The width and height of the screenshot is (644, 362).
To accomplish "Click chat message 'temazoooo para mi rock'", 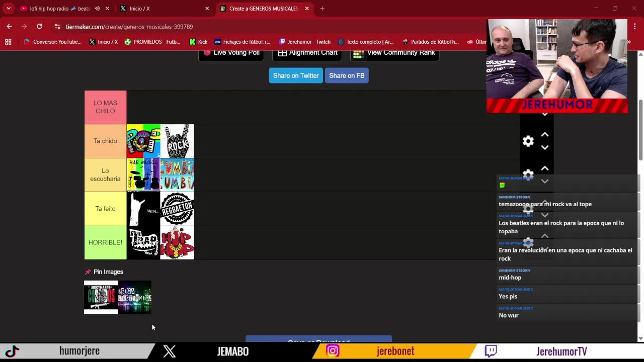I will tap(545, 204).
